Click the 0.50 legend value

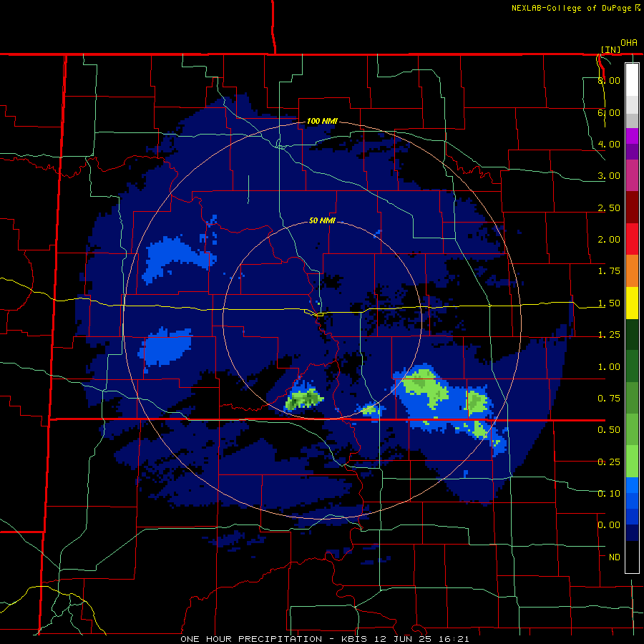coord(609,430)
